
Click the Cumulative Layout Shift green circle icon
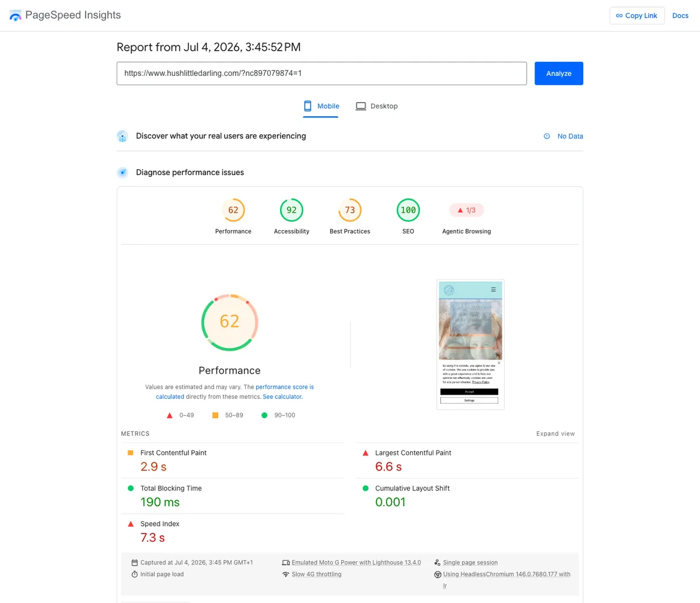[365, 488]
